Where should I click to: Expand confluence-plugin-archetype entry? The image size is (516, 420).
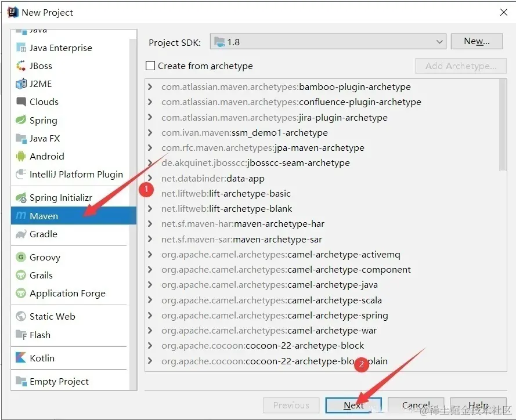tap(150, 102)
